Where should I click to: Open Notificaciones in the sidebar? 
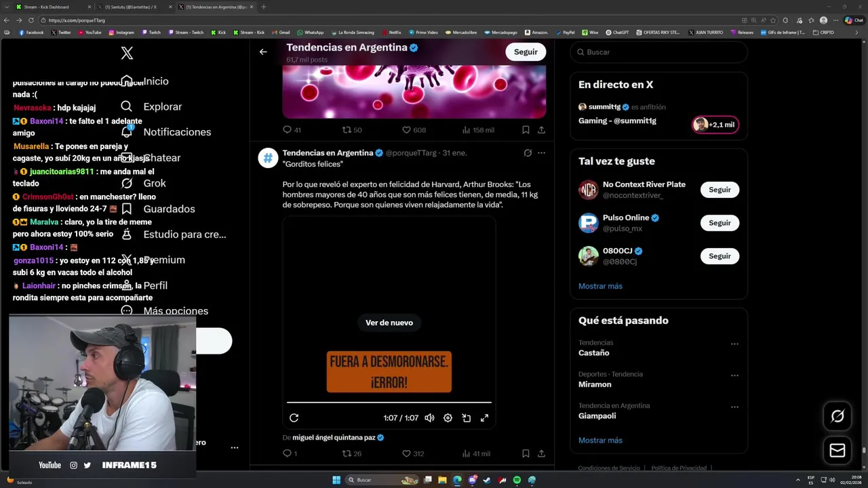point(166,132)
